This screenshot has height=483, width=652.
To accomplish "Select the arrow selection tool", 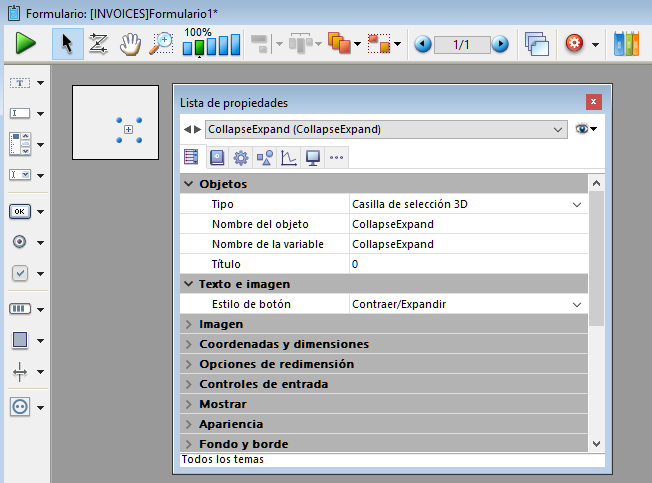I will pyautogui.click(x=67, y=44).
